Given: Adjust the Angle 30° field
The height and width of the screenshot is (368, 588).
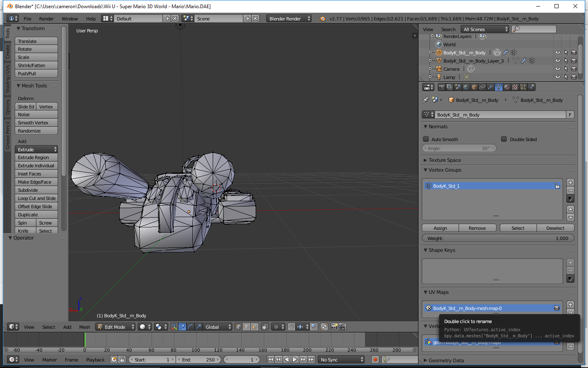Looking at the screenshot, I should click(x=459, y=148).
